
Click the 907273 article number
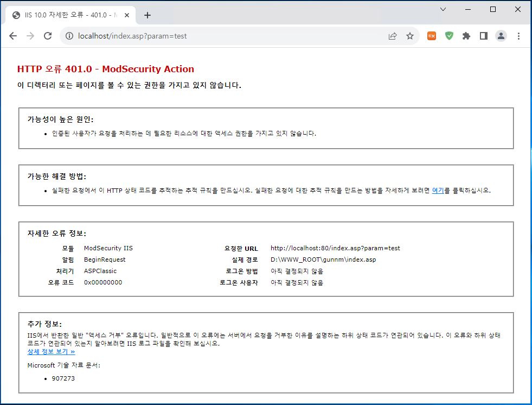click(63, 378)
